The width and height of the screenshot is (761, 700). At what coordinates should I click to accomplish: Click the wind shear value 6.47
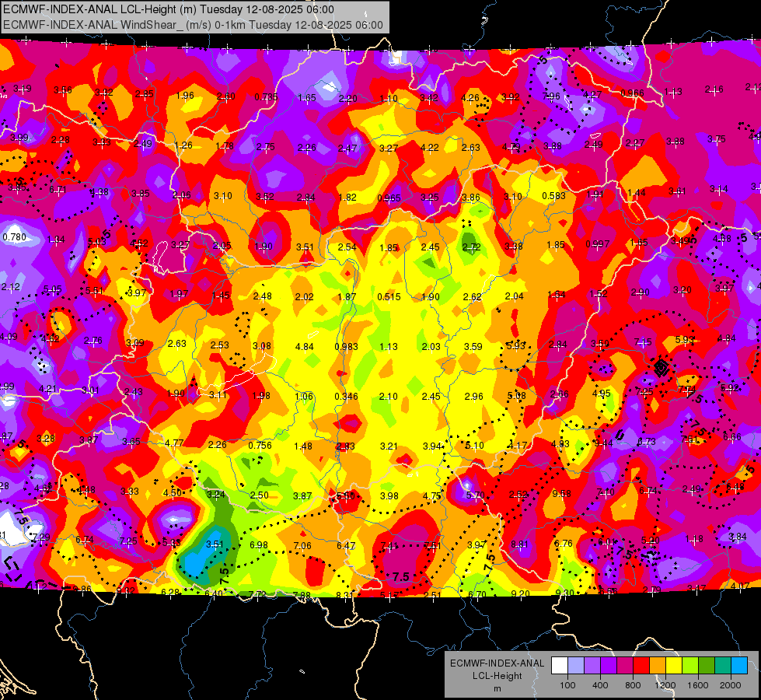[x=346, y=546]
